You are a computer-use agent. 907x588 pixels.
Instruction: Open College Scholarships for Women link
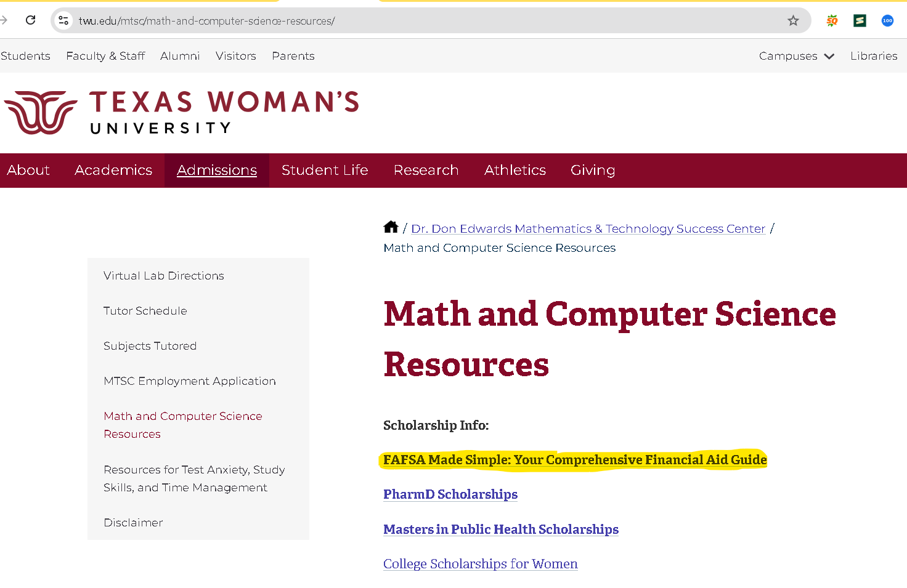coord(481,564)
